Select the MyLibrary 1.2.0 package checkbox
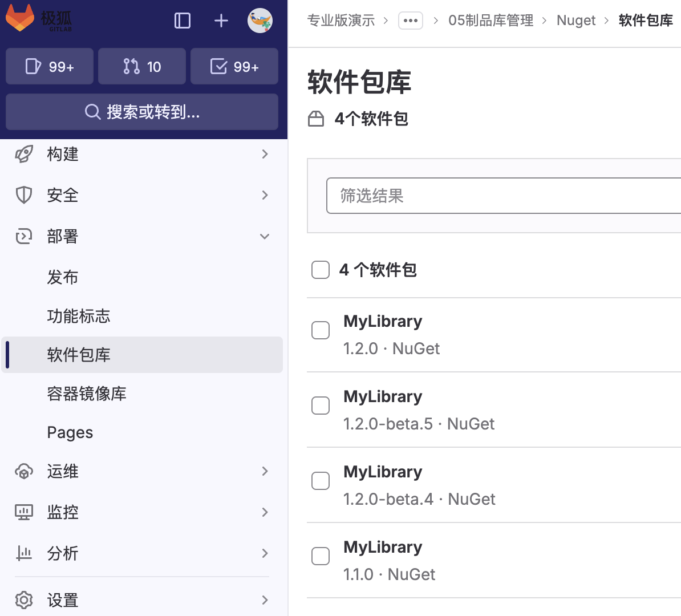 (x=321, y=330)
